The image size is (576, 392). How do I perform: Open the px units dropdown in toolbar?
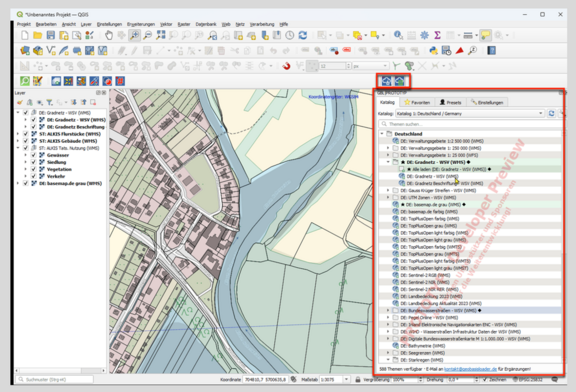point(370,66)
